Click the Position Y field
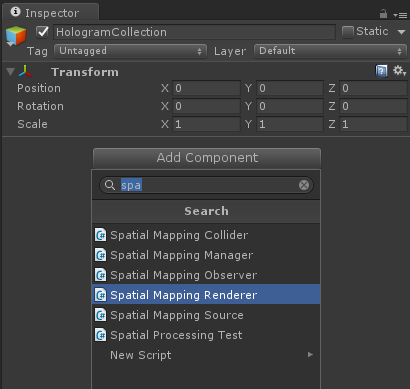This screenshot has height=389, width=410. point(290,88)
